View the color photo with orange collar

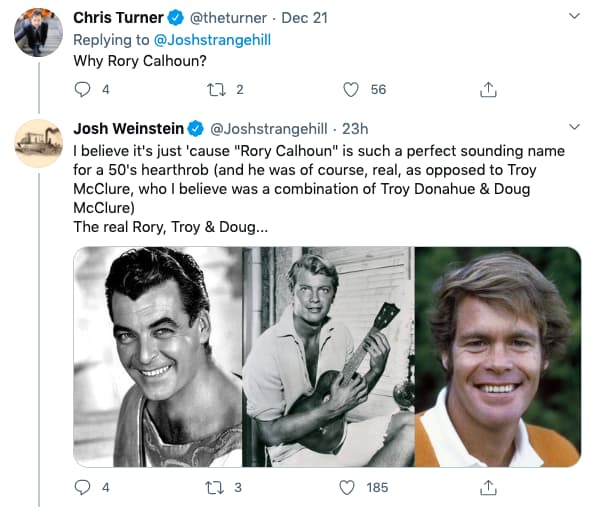coord(498,357)
